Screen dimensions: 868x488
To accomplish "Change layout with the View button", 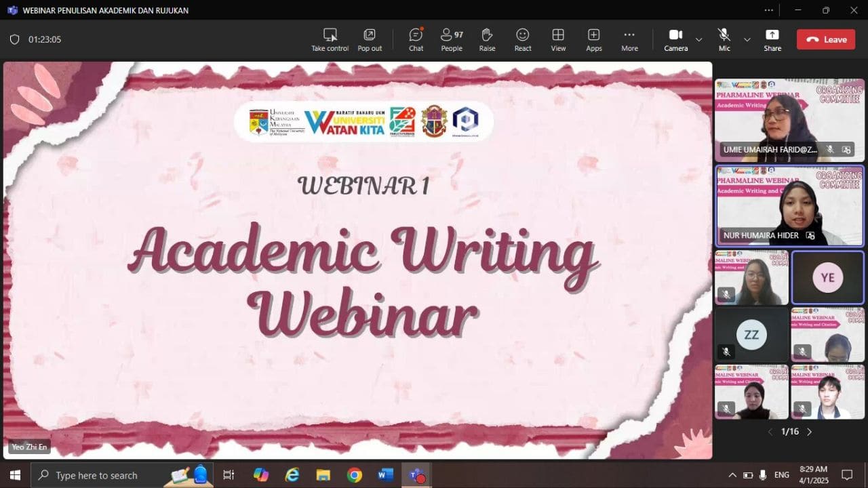I will pyautogui.click(x=558, y=39).
